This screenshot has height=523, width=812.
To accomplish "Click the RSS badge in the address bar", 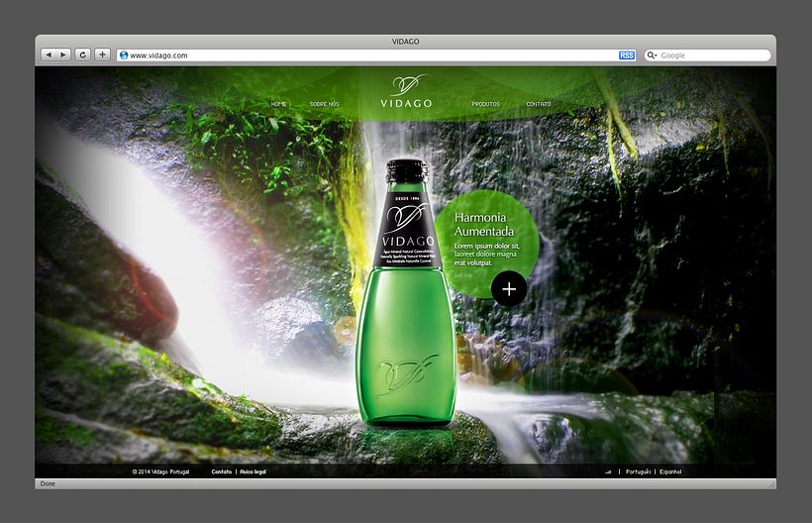I will click(x=627, y=55).
